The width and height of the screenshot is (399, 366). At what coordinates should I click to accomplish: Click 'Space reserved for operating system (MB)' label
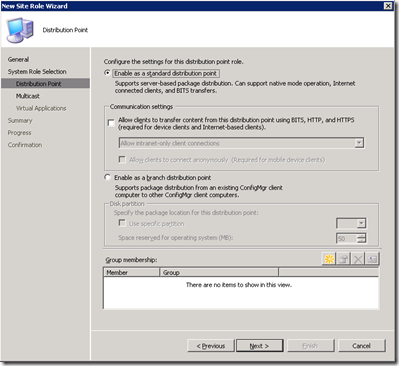click(x=176, y=238)
